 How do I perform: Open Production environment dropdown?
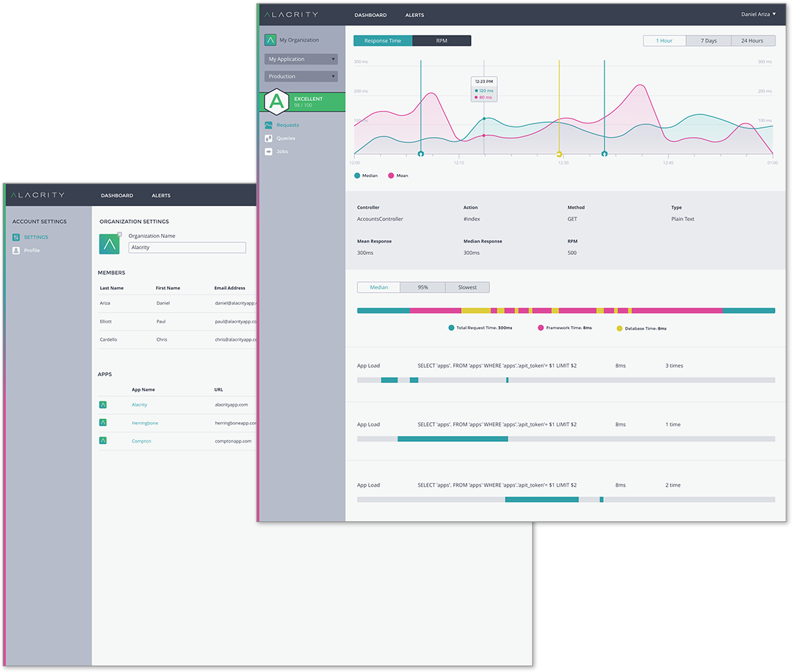pos(301,76)
